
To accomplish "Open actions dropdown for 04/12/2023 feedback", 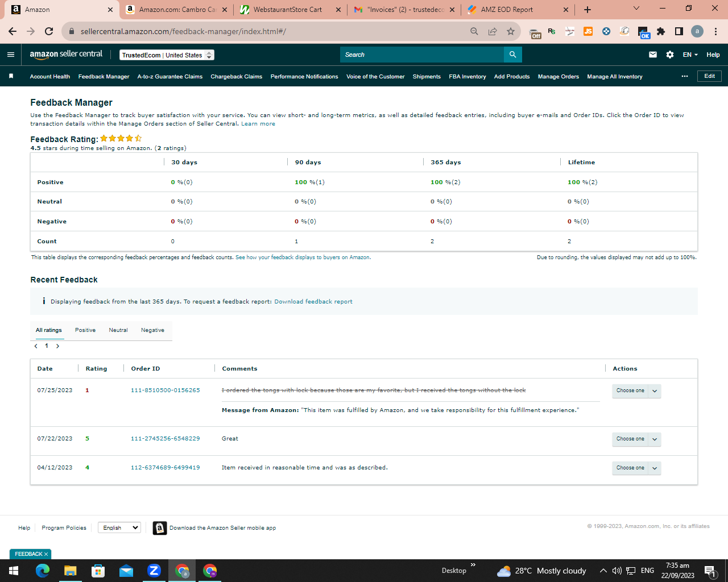I will pos(636,468).
